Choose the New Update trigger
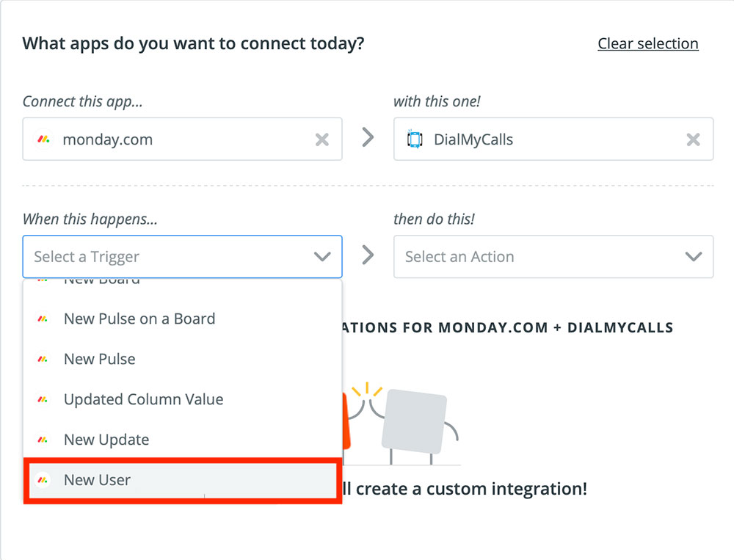This screenshot has height=560, width=734. (106, 440)
